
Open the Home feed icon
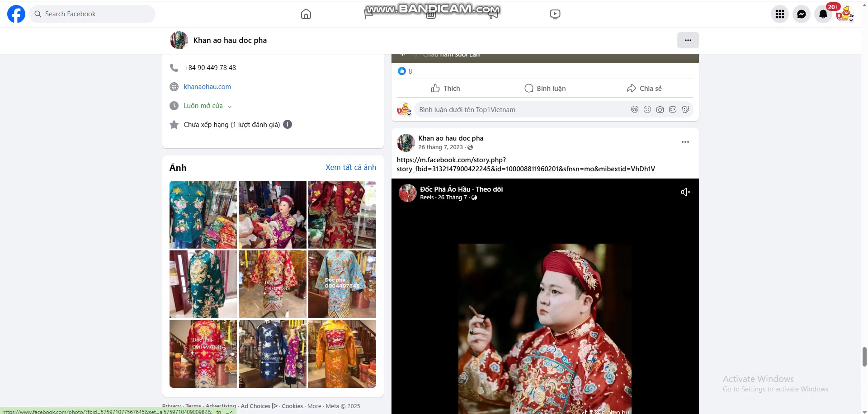point(306,14)
